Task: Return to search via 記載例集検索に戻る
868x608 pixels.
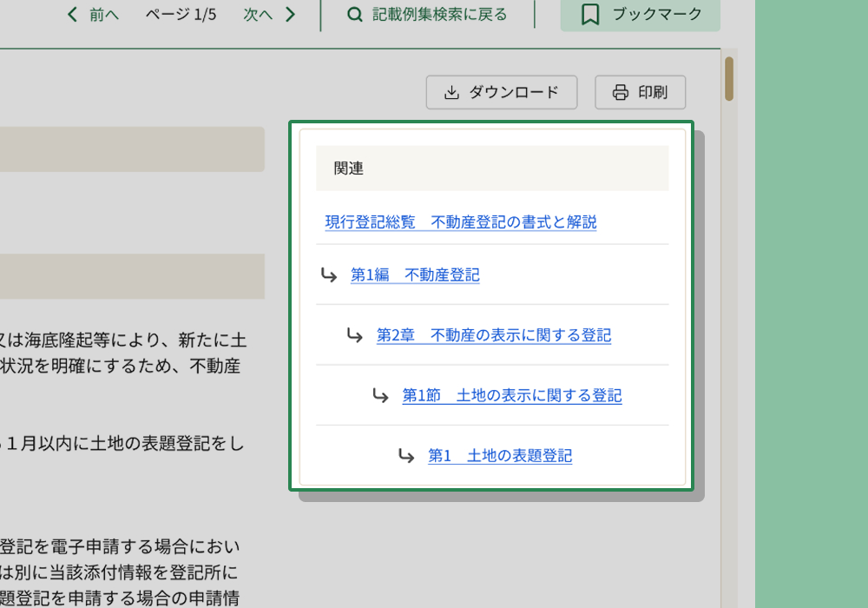Action: pyautogui.click(x=427, y=15)
